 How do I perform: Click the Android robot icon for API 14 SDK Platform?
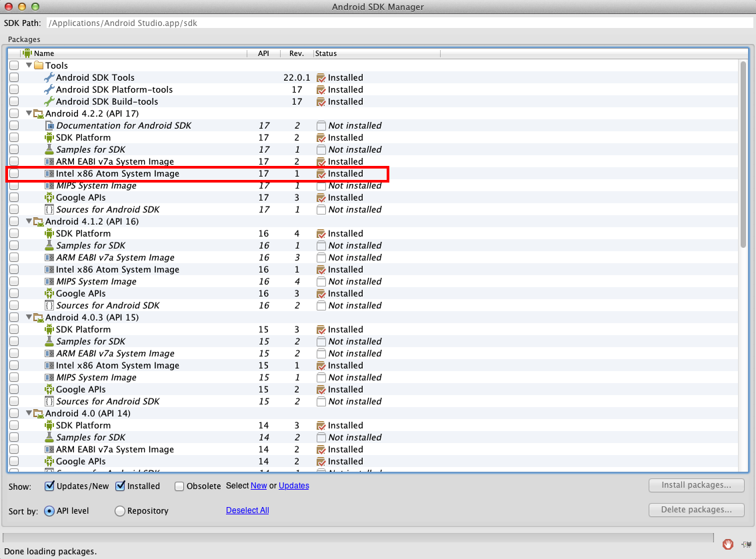click(49, 425)
